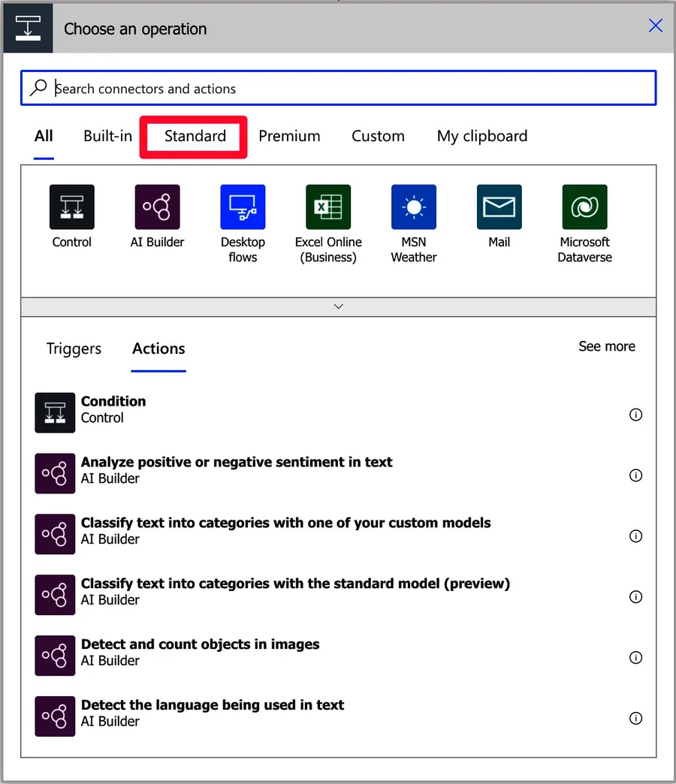
Task: Show info for the Condition action
Action: click(635, 415)
